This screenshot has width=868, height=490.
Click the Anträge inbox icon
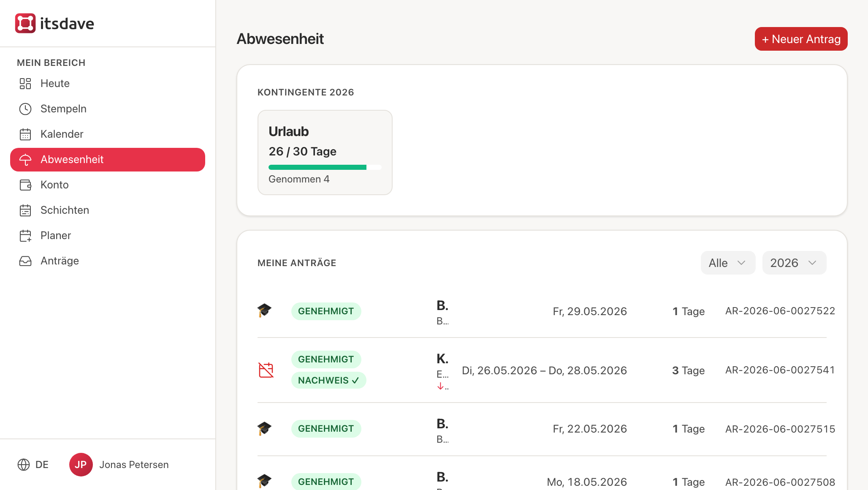click(25, 261)
